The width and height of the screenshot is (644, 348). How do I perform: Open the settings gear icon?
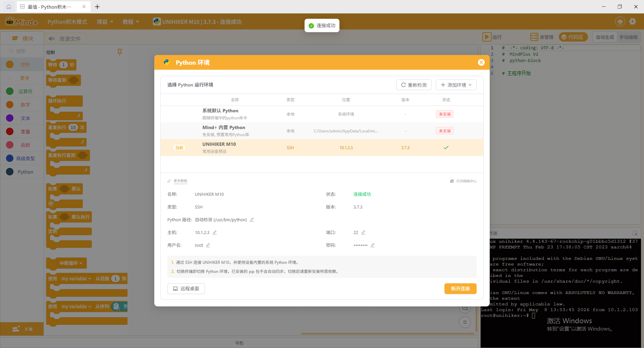[x=633, y=21]
